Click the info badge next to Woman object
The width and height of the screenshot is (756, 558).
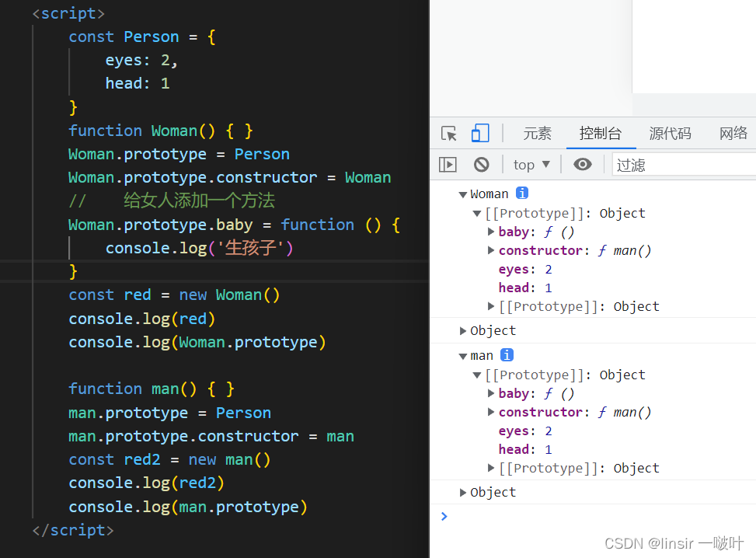521,193
